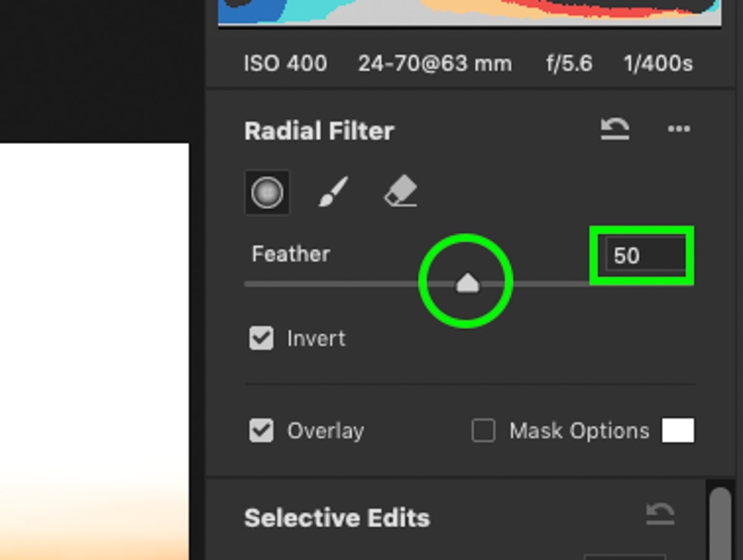
Task: Click the f/5.6 aperture value
Action: point(569,63)
